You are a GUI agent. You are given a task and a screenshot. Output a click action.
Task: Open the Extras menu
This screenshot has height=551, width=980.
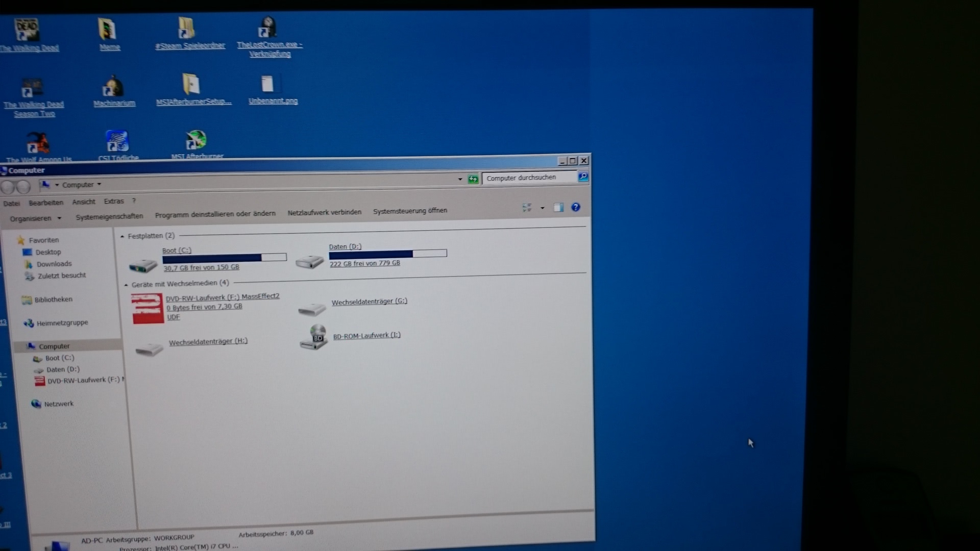[114, 202]
